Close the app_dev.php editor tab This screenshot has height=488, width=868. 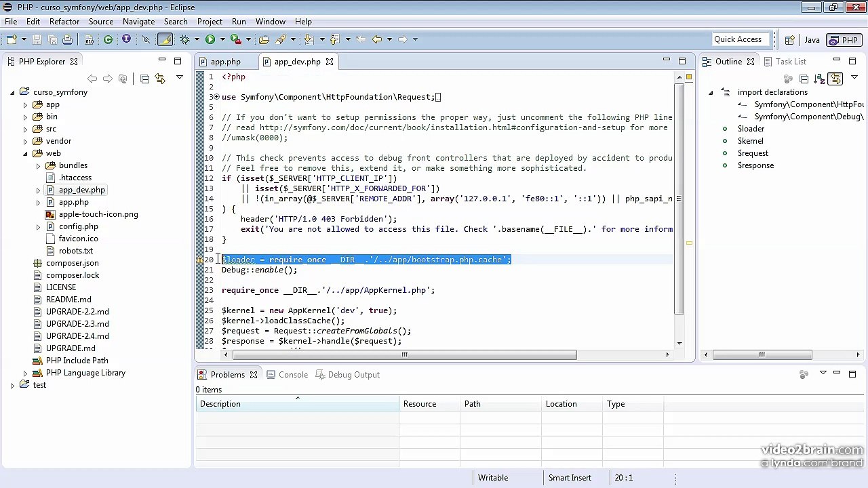point(330,62)
